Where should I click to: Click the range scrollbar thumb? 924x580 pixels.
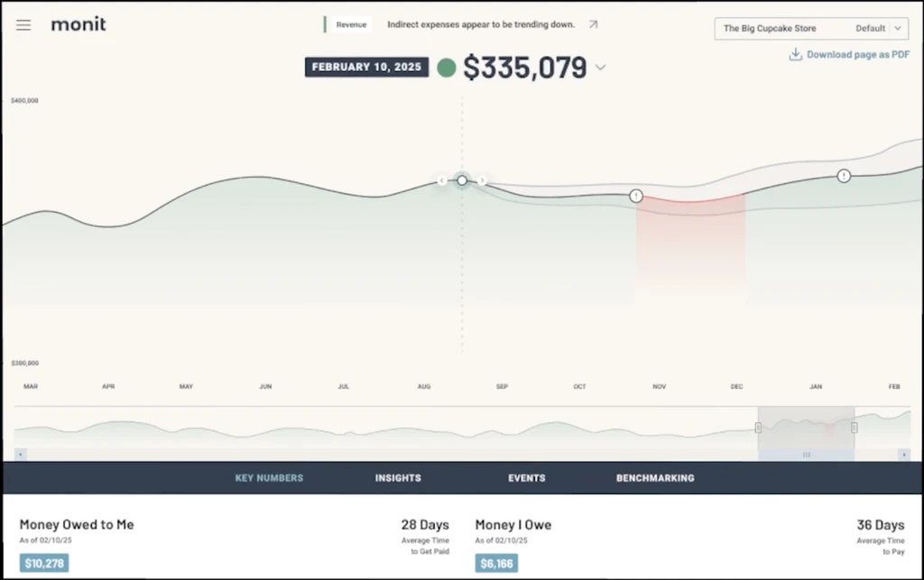(806, 455)
